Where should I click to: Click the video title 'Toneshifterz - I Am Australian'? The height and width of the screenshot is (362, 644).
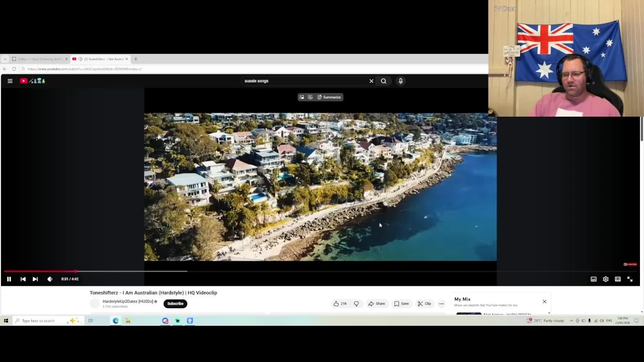153,293
